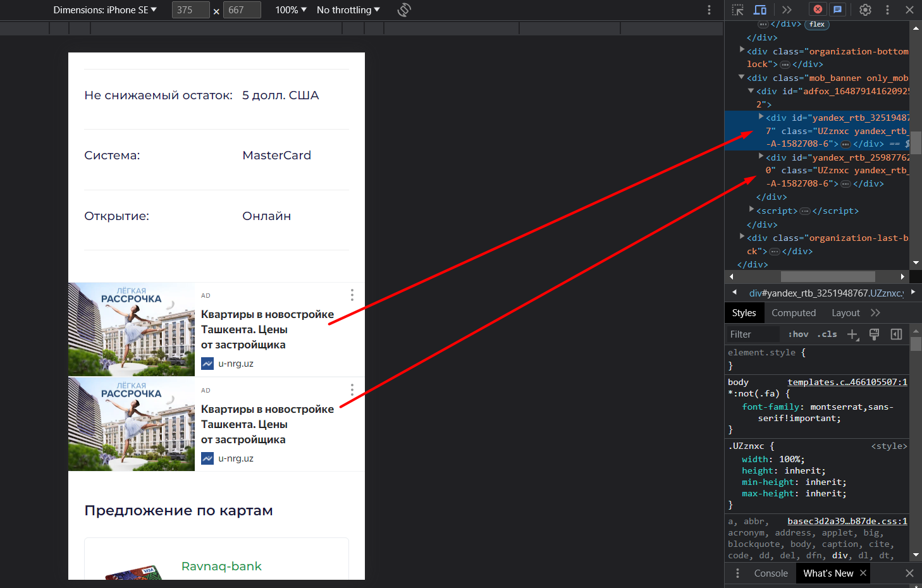Show more DevTools tabs chevron
This screenshot has width=922, height=588.
787,9
